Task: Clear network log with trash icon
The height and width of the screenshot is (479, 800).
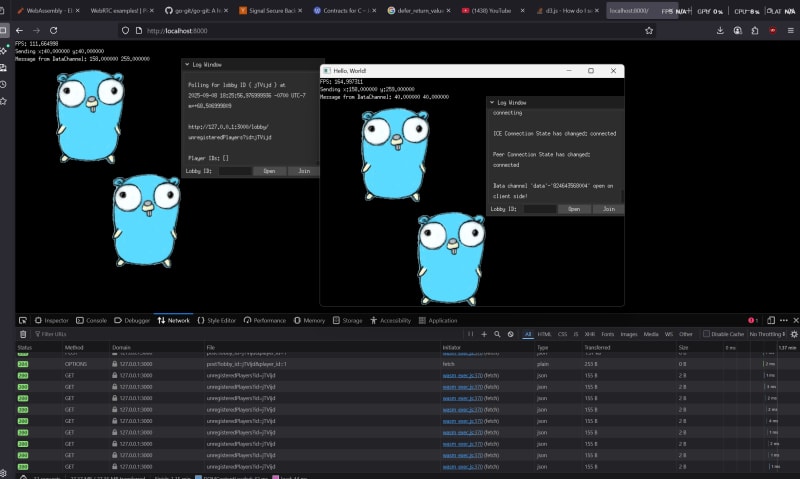Action: click(22, 333)
